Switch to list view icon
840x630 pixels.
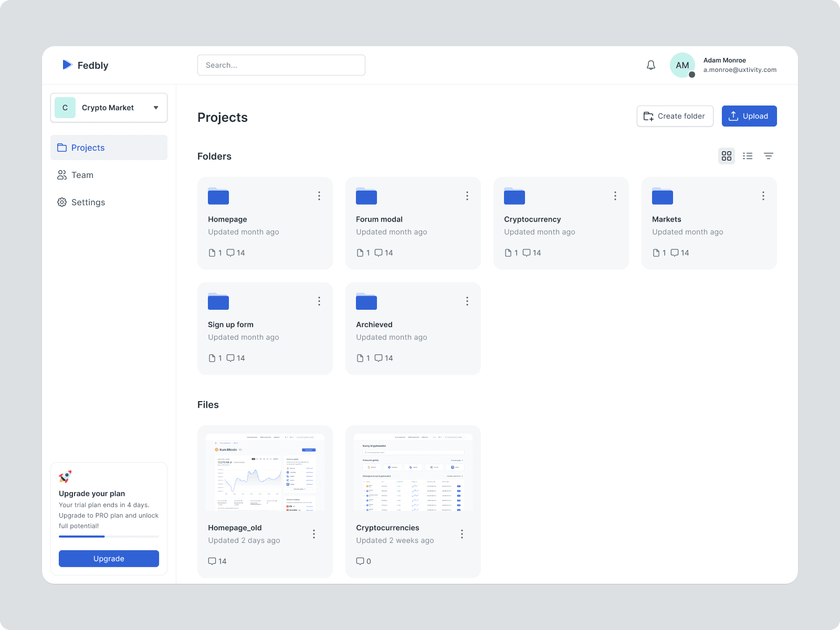[748, 156]
